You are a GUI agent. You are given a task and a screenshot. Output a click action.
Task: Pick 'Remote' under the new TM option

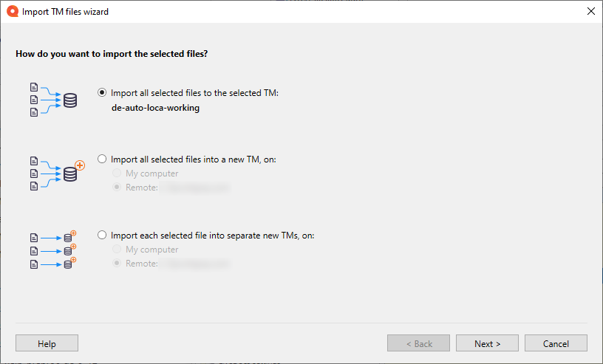116,188
